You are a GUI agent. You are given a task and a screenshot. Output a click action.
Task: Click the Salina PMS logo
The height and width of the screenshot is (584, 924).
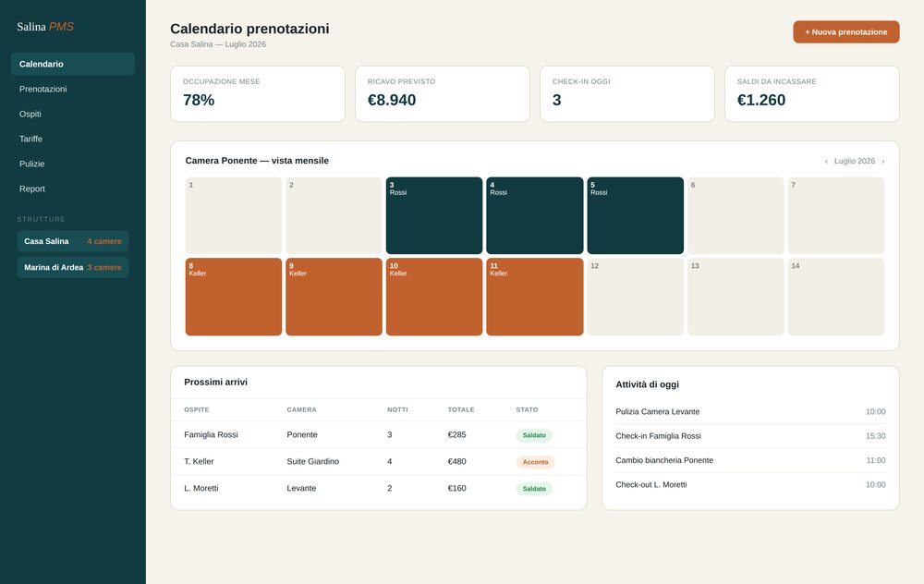pyautogui.click(x=45, y=27)
